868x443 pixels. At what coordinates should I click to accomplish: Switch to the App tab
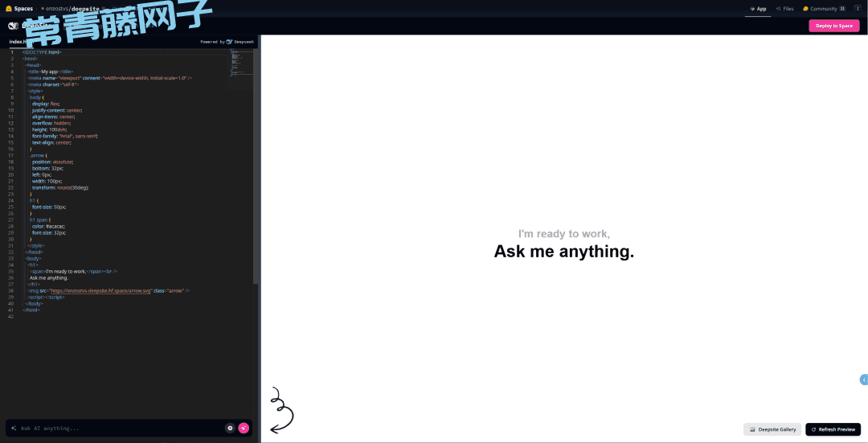click(x=758, y=9)
